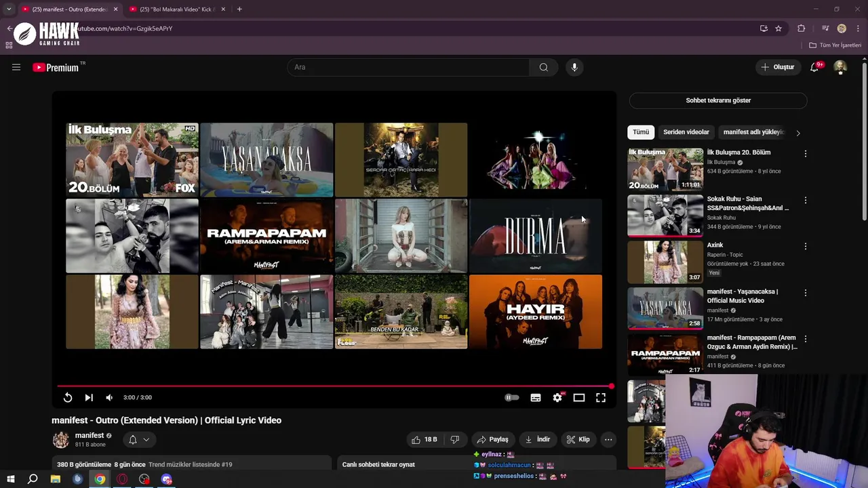Screen dimensions: 868x488
Task: Open File Explorer from the taskbar
Action: (x=56, y=479)
